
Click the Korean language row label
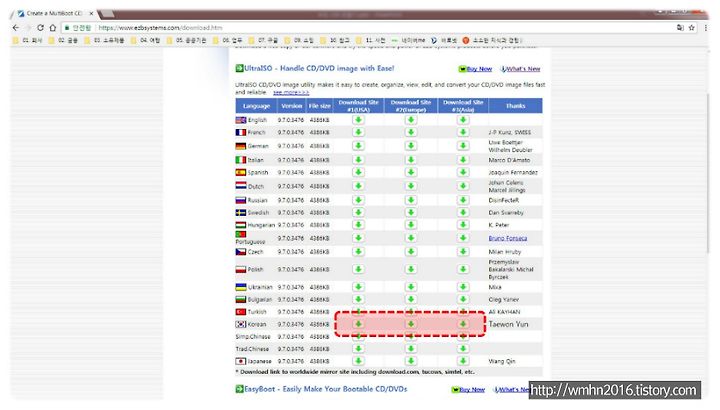(x=257, y=324)
